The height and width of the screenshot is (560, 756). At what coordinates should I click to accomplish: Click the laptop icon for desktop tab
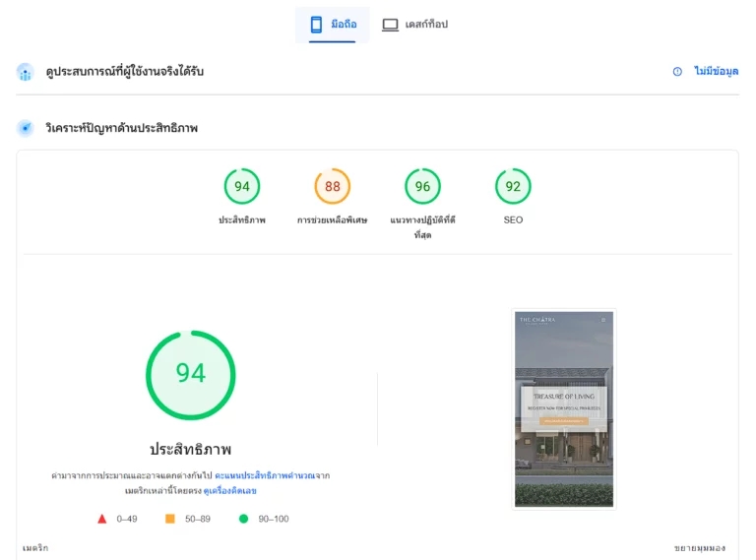click(x=390, y=25)
